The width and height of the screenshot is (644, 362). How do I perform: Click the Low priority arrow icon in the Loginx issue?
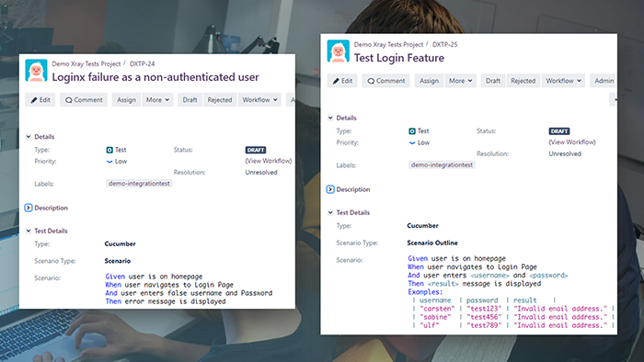click(109, 162)
